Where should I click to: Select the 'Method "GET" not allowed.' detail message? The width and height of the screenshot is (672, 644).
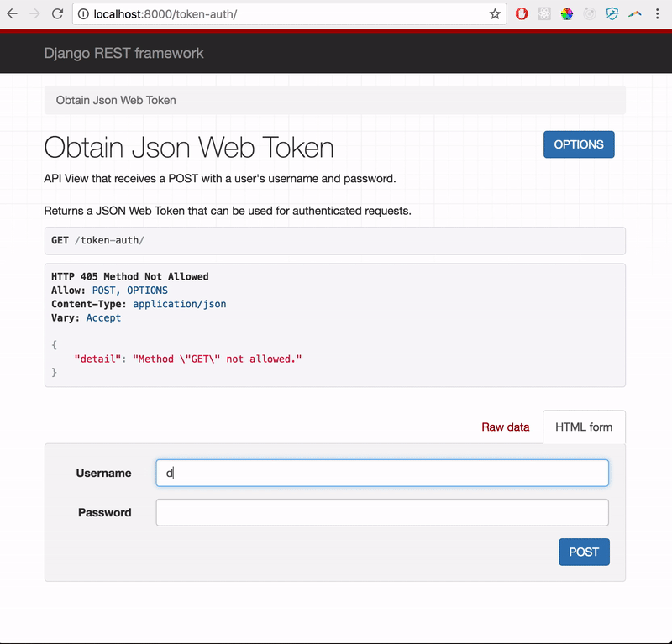pos(218,359)
